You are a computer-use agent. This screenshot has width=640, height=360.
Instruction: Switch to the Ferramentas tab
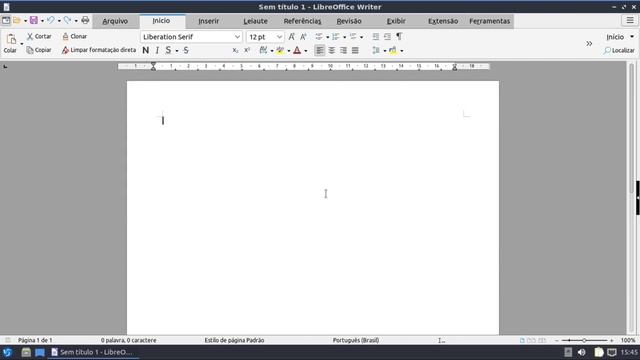click(489, 21)
